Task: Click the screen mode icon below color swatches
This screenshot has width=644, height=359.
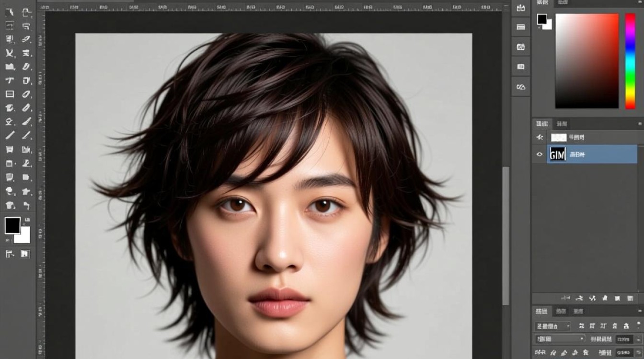Action: click(25, 254)
